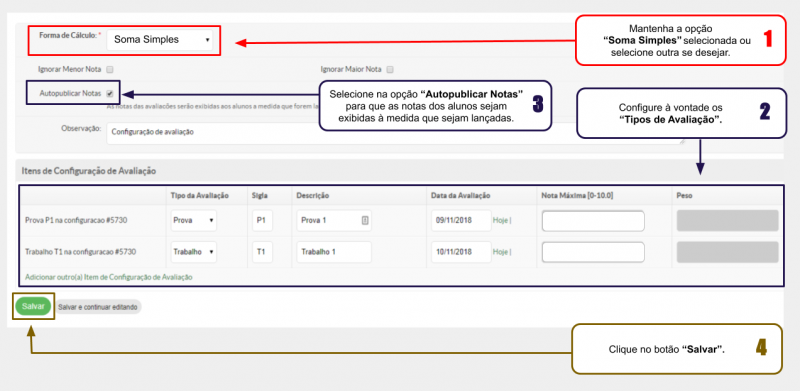800x391 pixels.
Task: Click the Autopublicar Notas label
Action: 70,94
